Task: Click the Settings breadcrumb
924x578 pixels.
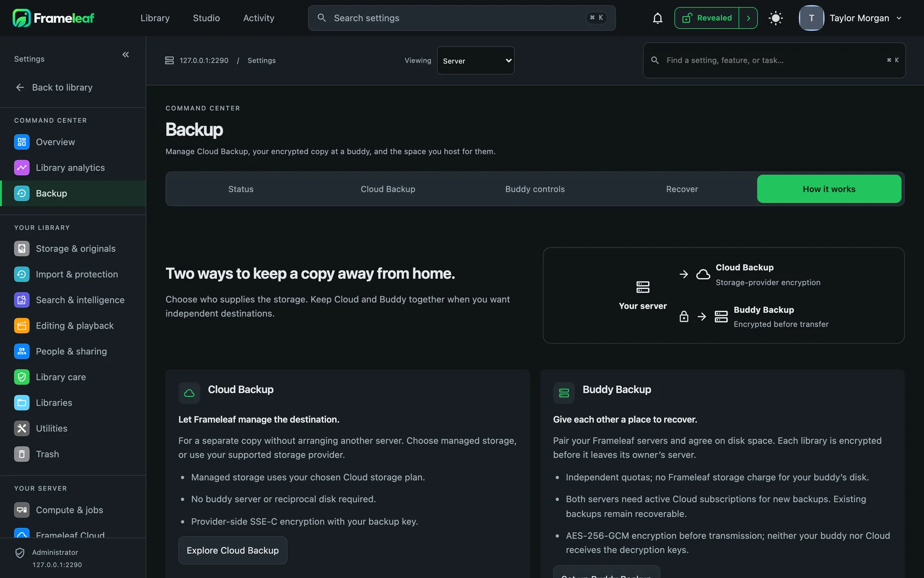Action: click(261, 61)
